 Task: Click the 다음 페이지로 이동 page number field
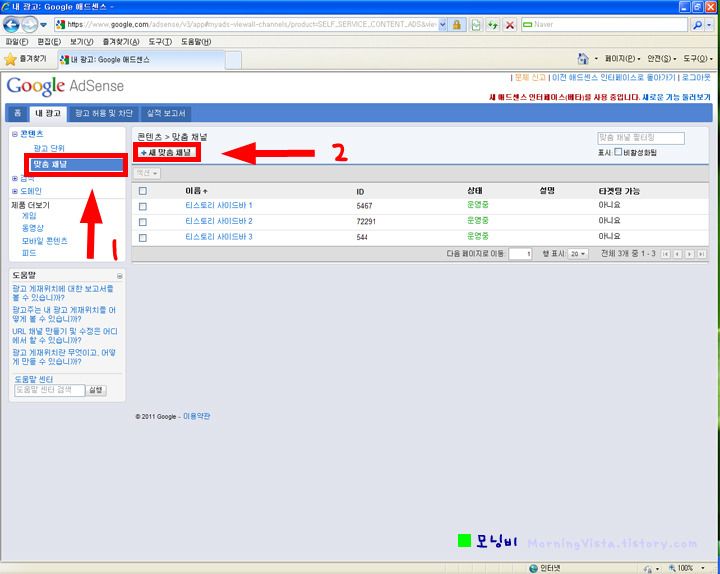pos(520,254)
